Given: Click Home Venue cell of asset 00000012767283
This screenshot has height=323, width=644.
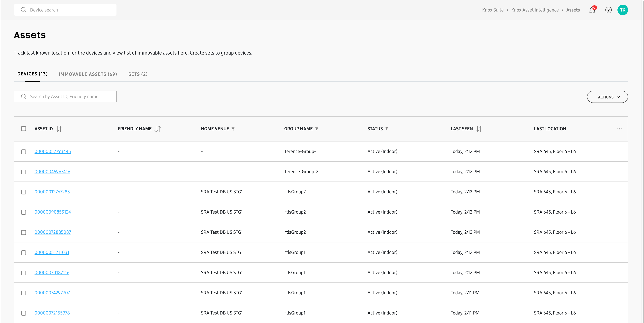Looking at the screenshot, I should click(222, 192).
